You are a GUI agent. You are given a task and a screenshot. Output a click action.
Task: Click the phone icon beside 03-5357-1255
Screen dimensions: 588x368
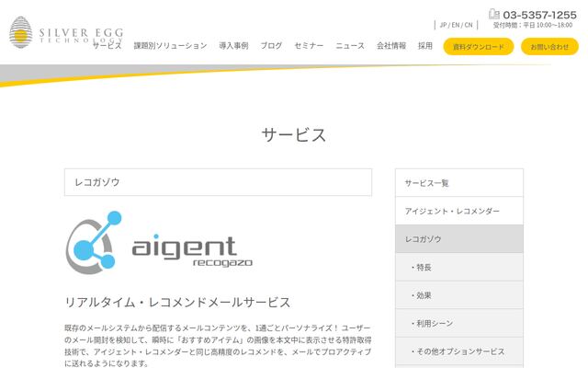pos(494,15)
